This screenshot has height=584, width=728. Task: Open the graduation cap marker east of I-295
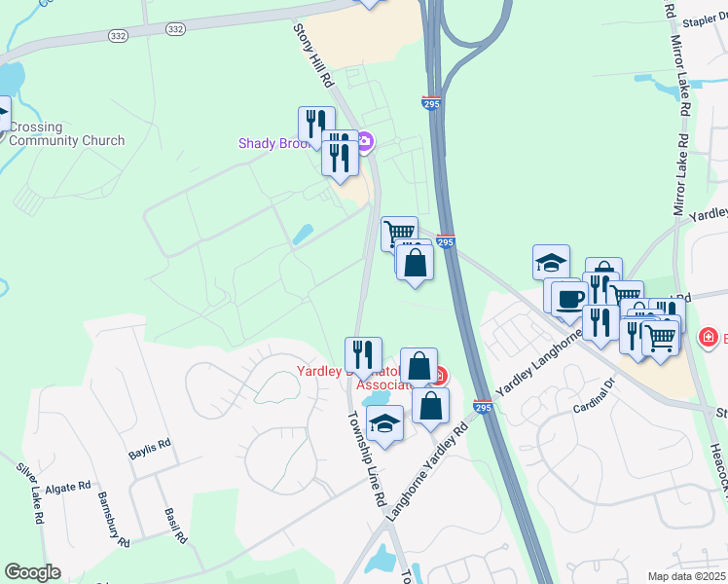[x=551, y=262]
